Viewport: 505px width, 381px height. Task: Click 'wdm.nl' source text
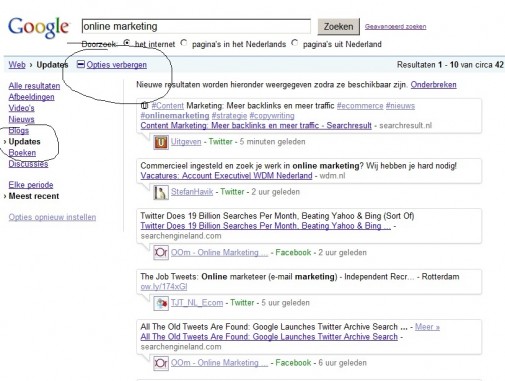click(x=332, y=176)
